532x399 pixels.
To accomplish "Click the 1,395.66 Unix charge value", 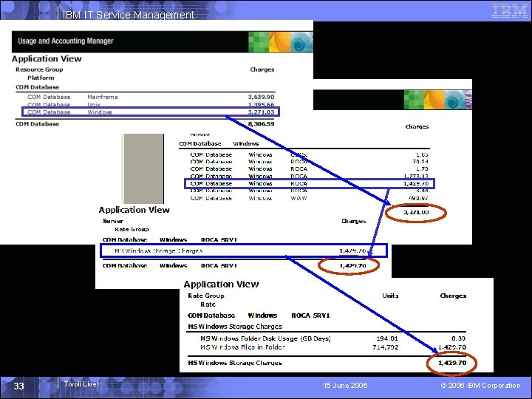I will click(x=261, y=104).
